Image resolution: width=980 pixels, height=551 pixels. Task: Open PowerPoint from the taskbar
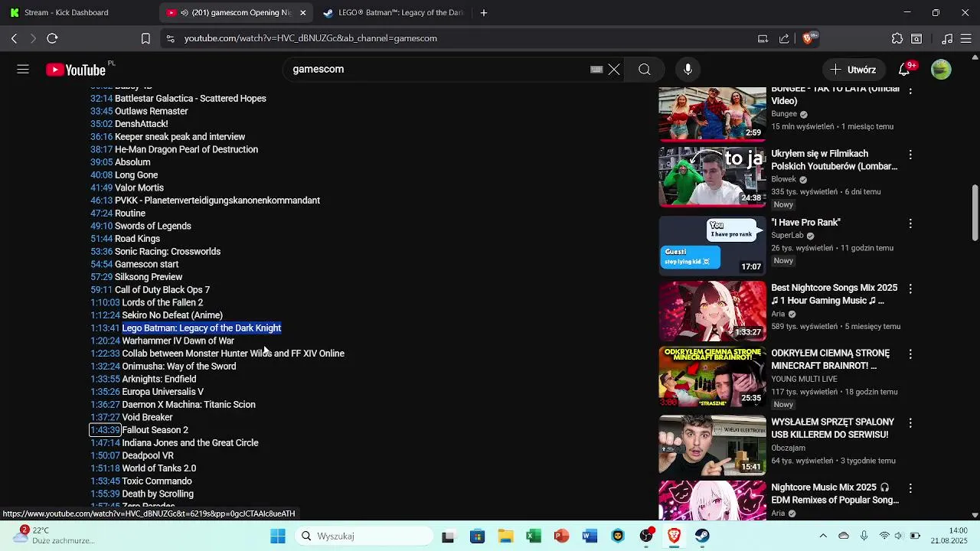pos(561,536)
